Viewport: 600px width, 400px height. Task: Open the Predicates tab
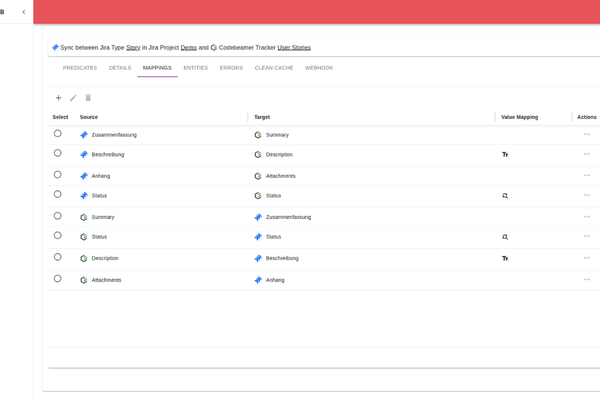pos(80,68)
